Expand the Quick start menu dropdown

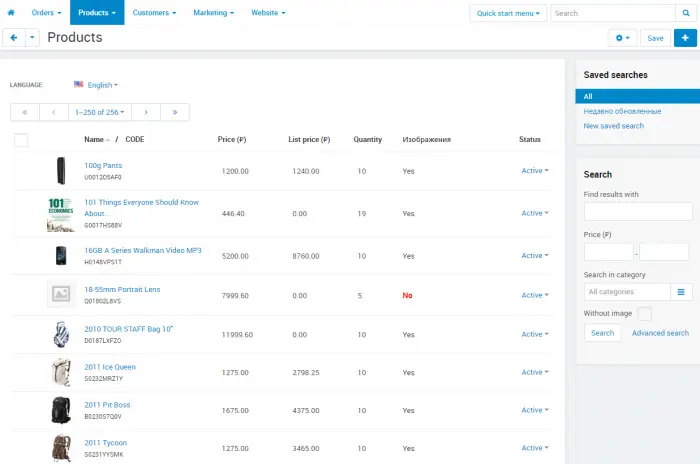tap(509, 13)
